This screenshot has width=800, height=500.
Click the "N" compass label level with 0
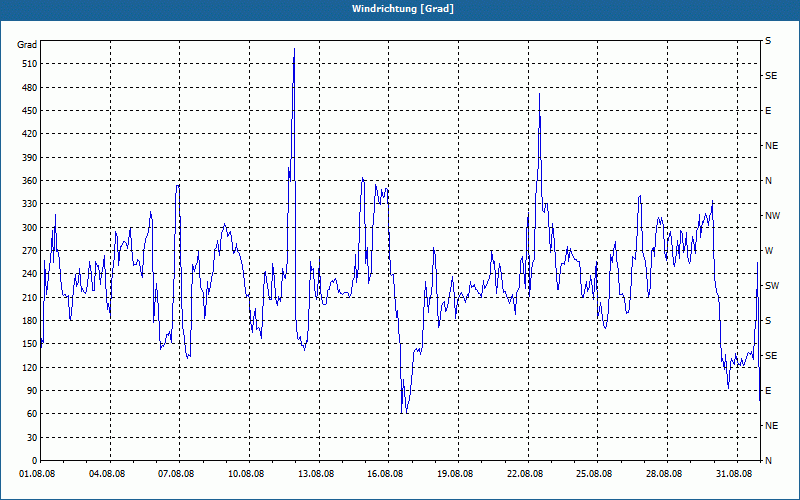[769, 461]
